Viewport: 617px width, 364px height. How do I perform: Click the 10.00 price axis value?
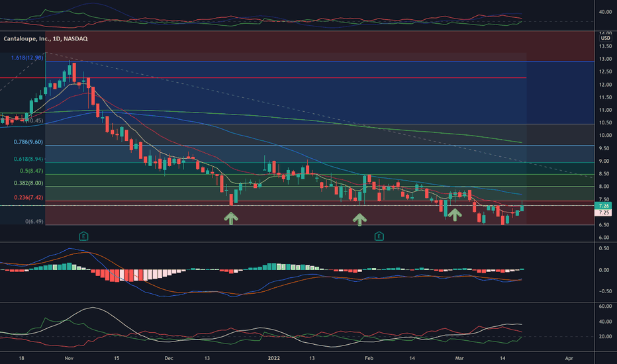click(605, 136)
